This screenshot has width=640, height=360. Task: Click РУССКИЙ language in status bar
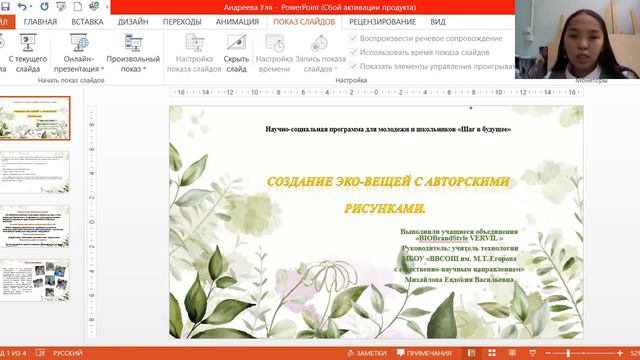68,353
